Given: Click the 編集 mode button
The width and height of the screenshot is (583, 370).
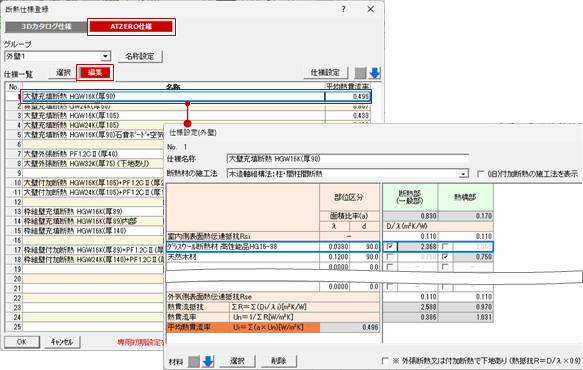Looking at the screenshot, I should click(x=95, y=73).
